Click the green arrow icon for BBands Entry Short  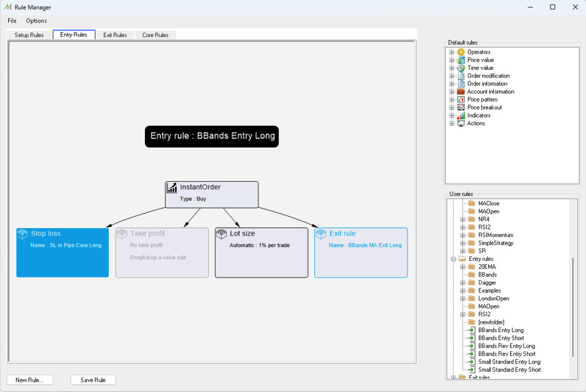[x=472, y=338]
